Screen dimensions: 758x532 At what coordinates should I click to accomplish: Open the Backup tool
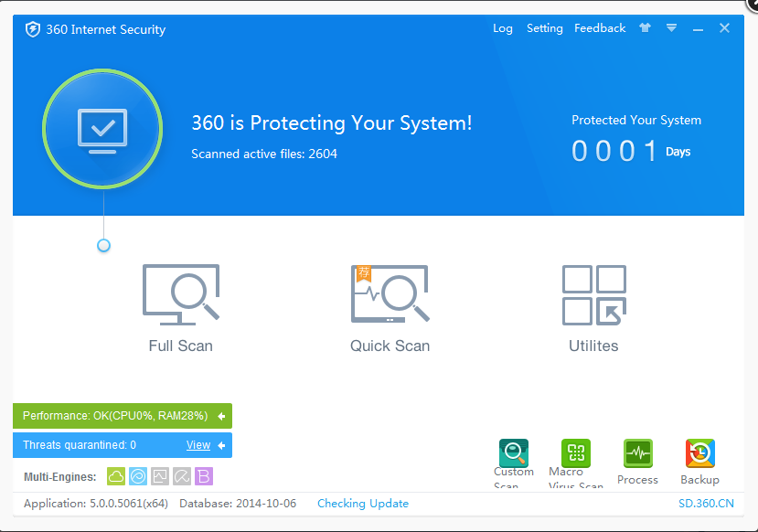(x=699, y=462)
